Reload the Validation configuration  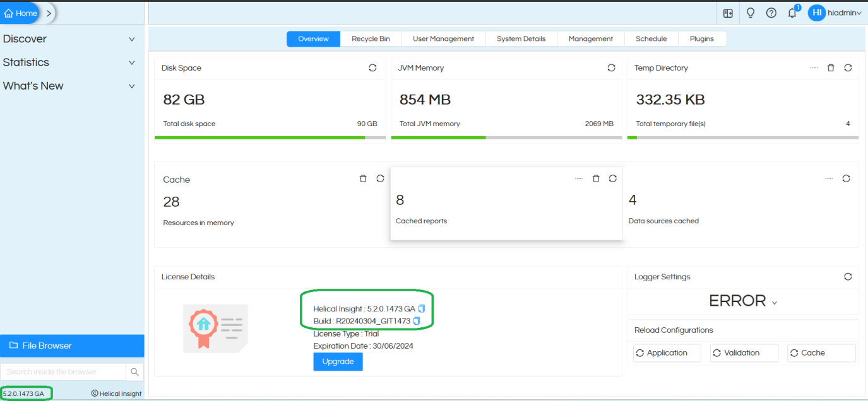point(744,353)
